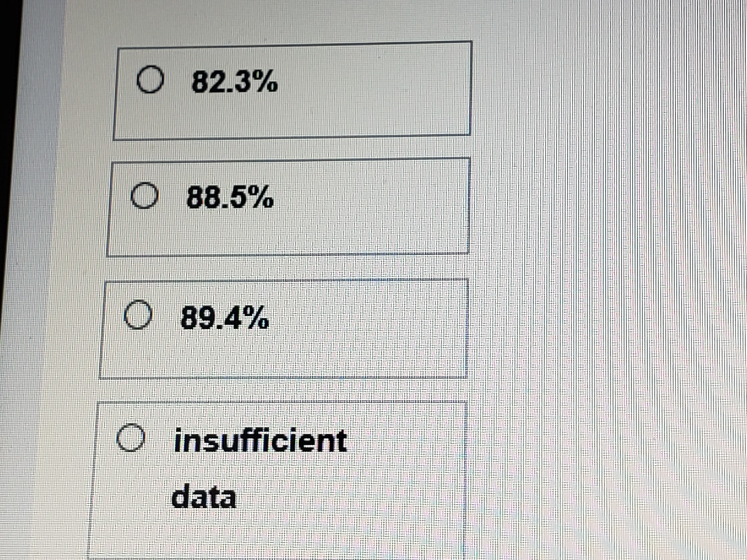Choose the first answer option circle
The image size is (747, 560).
coord(150,79)
